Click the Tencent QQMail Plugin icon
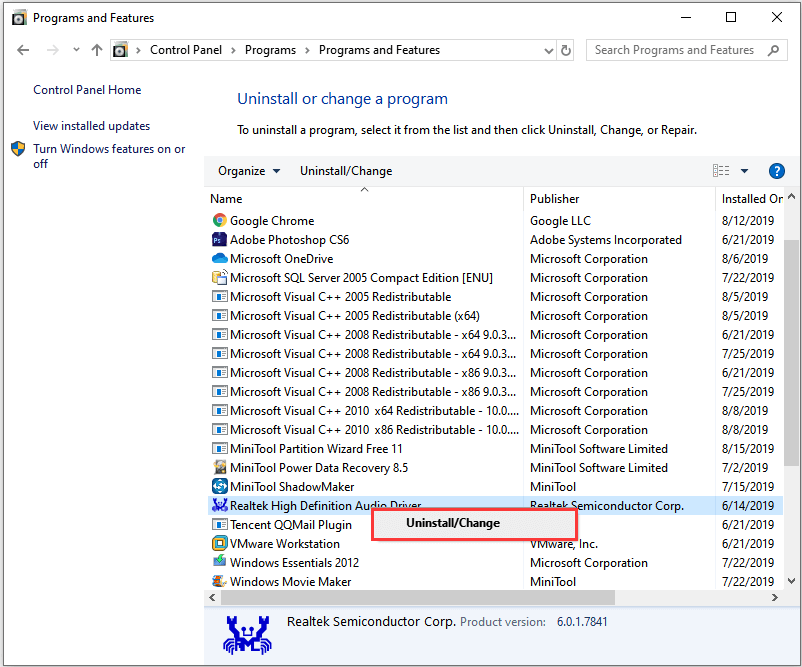This screenshot has width=802, height=667. 219,524
